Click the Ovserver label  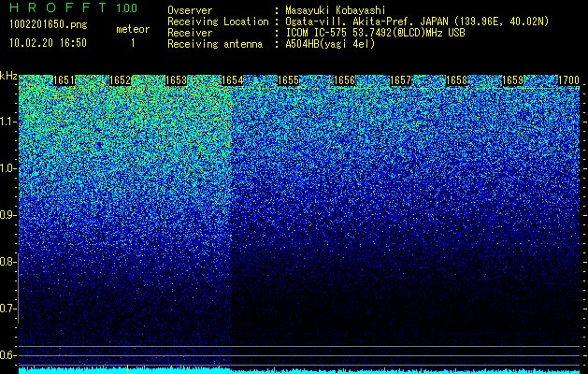tap(190, 10)
